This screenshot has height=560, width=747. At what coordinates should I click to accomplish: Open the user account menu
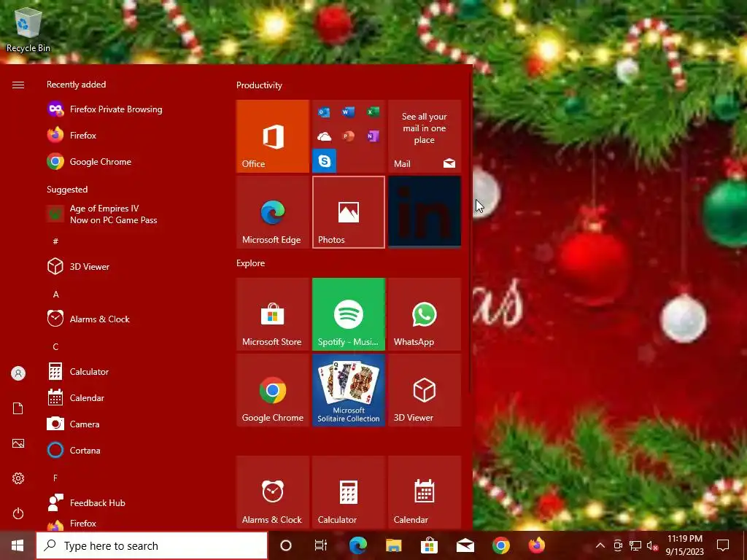[18, 373]
